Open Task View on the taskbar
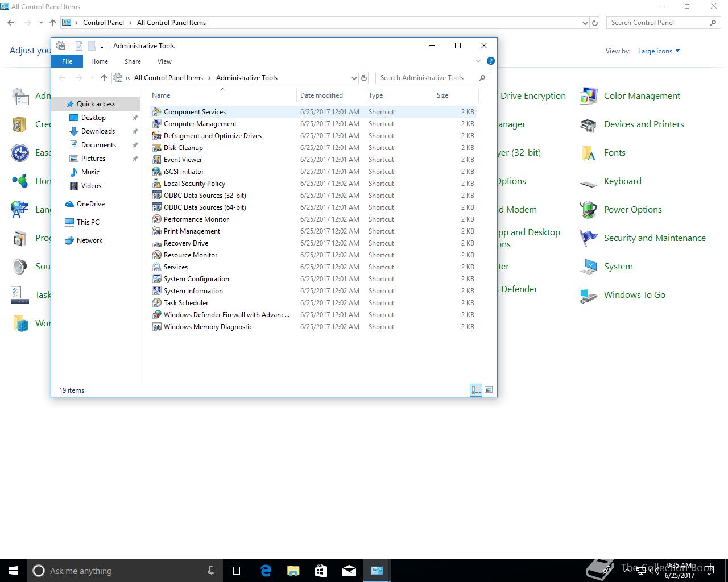 pos(237,571)
